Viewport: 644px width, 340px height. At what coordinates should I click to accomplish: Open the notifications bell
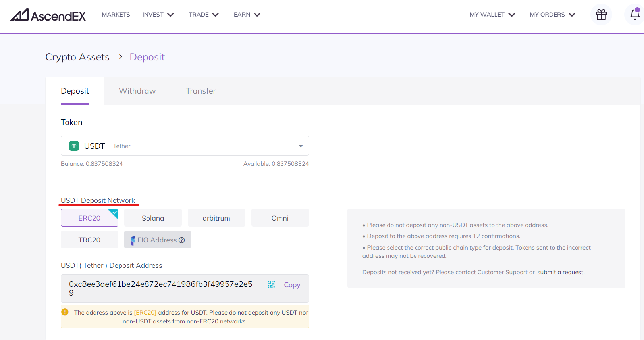click(635, 14)
